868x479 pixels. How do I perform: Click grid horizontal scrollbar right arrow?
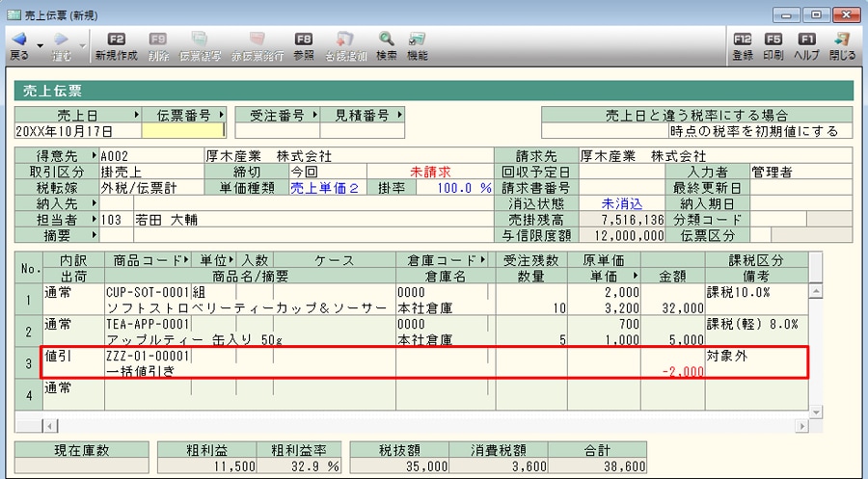point(801,425)
